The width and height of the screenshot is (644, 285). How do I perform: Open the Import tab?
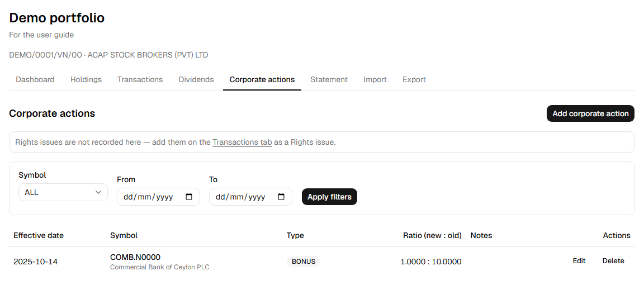(375, 80)
